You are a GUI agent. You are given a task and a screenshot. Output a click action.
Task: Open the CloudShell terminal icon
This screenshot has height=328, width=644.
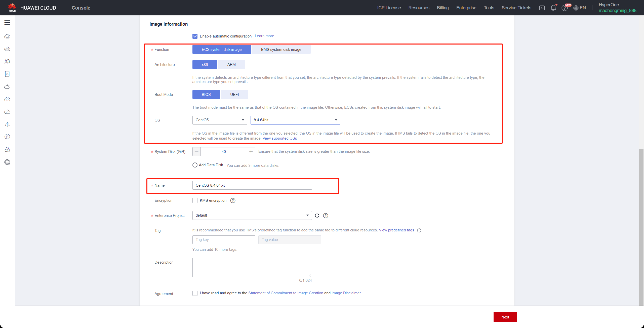[x=542, y=8]
